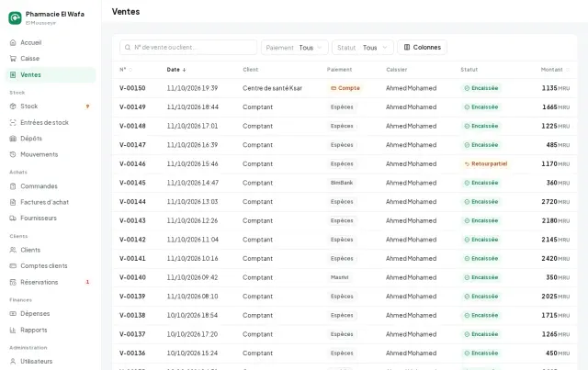This screenshot has height=370, width=588.
Task: Go to Accueil in the sidebar
Action: (x=51, y=42)
